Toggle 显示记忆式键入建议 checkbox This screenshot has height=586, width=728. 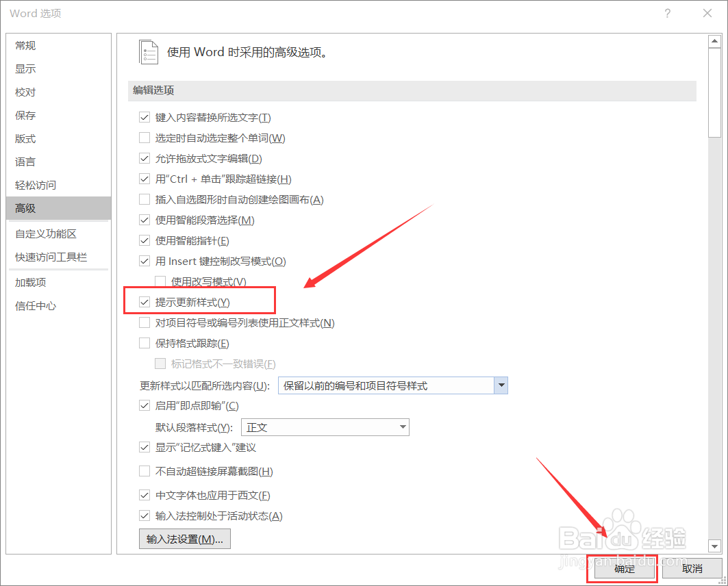tap(145, 447)
